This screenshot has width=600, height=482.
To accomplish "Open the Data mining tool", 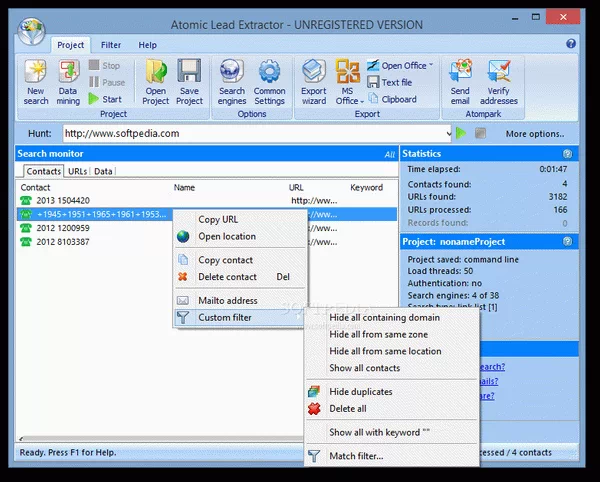I will (68, 82).
